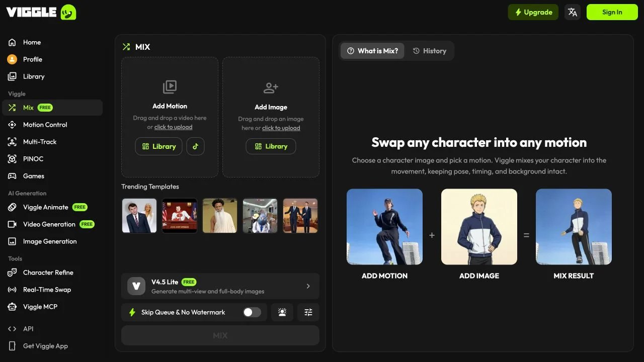Click upload link under Add Motion
Viewport: 644px width, 362px height.
tap(173, 127)
